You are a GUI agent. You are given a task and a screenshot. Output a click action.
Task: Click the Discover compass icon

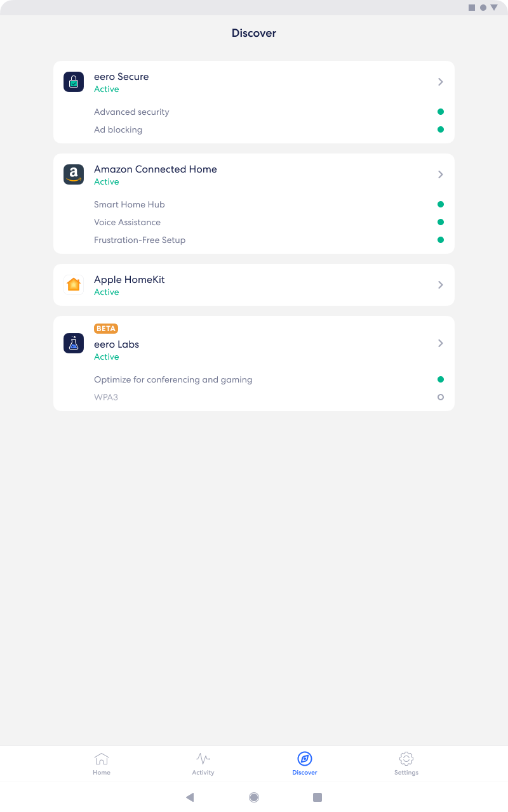coord(305,759)
